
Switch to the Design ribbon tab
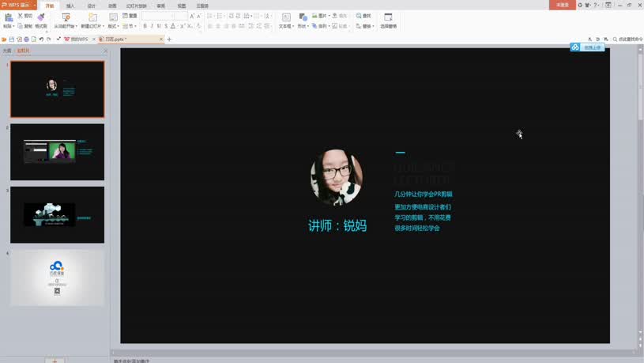point(91,6)
